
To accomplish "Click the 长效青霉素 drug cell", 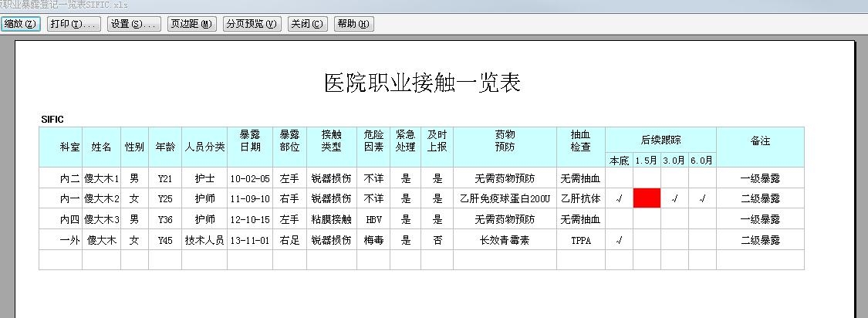I will coord(505,240).
